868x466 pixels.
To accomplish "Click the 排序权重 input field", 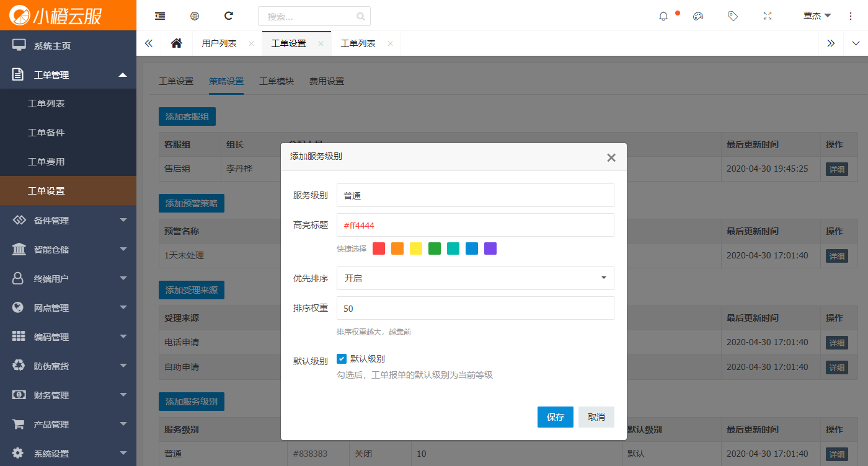I will [x=475, y=308].
